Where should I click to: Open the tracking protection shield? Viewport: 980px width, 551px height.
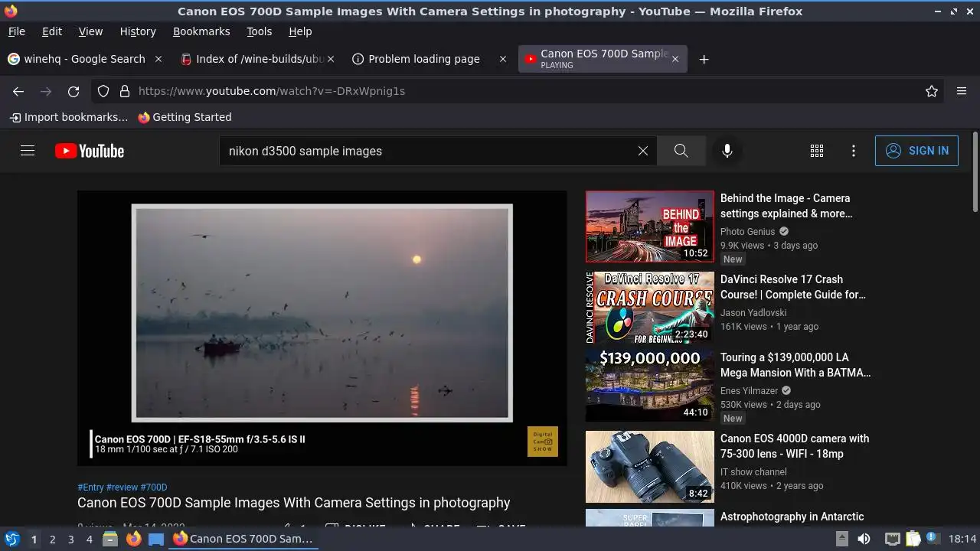103,91
